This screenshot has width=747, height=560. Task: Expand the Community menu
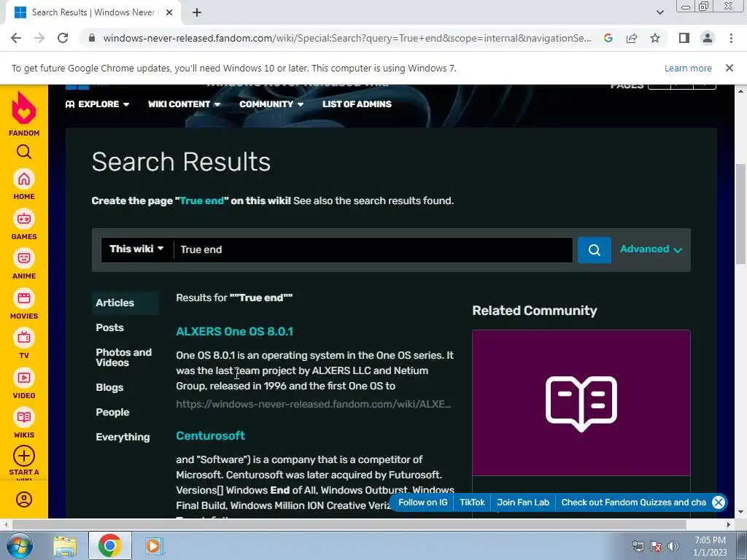[271, 104]
